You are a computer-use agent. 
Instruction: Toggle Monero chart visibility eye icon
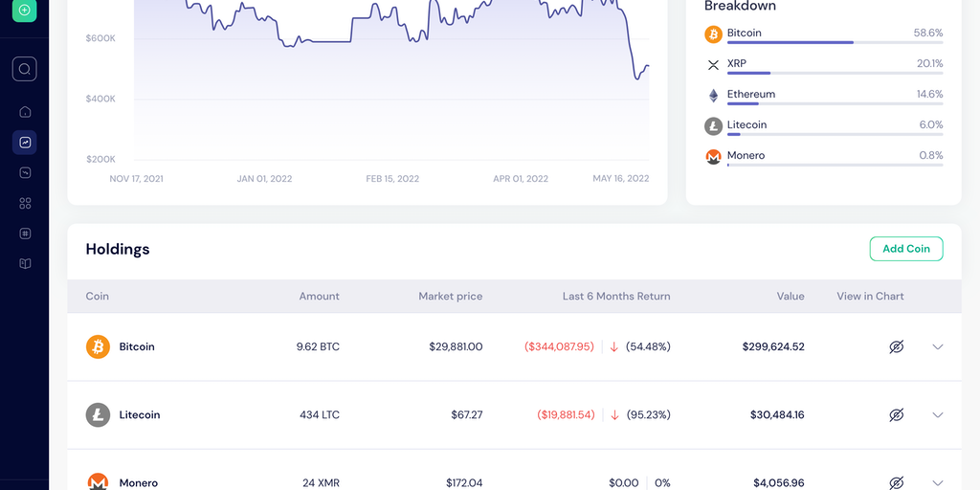[x=896, y=482]
